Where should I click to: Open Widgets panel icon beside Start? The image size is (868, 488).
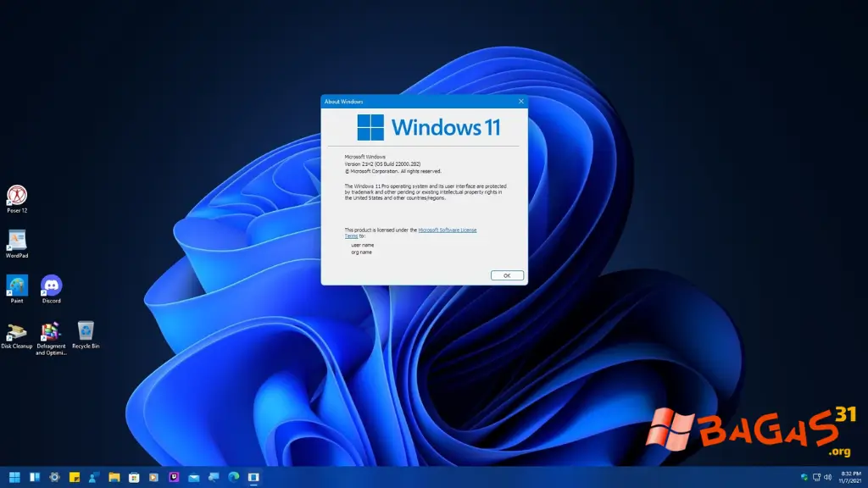tap(34, 477)
